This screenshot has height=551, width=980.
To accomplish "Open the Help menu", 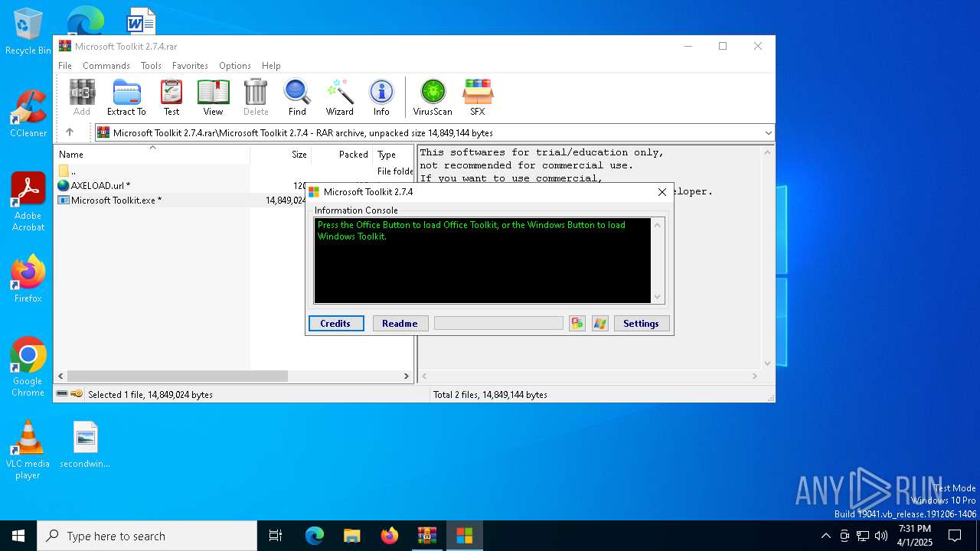I will [271, 66].
